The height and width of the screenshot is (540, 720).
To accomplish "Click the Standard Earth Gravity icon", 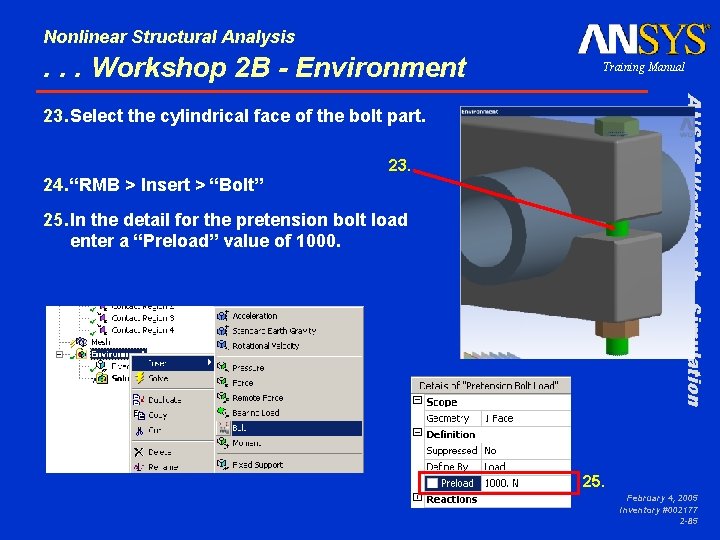I will click(223, 330).
